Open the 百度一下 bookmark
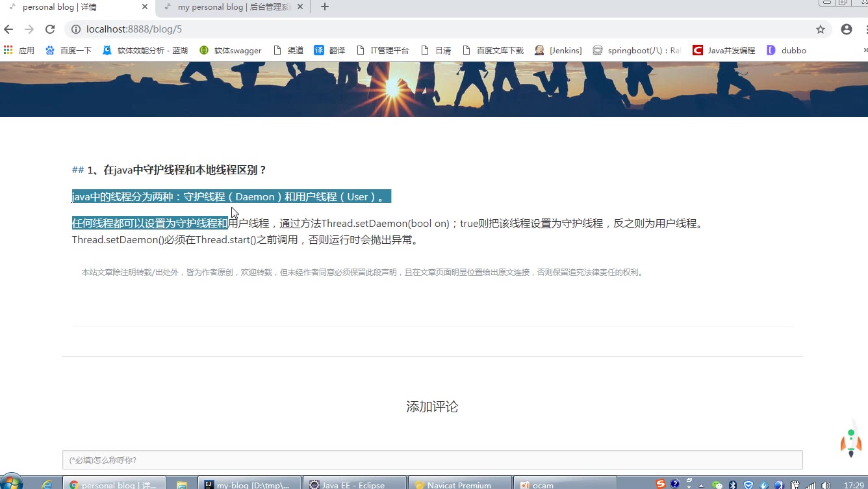 [x=69, y=50]
